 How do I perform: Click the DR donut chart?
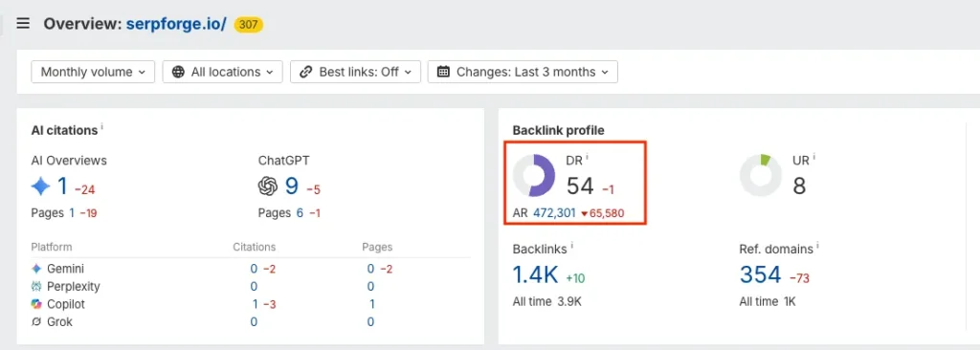point(534,176)
